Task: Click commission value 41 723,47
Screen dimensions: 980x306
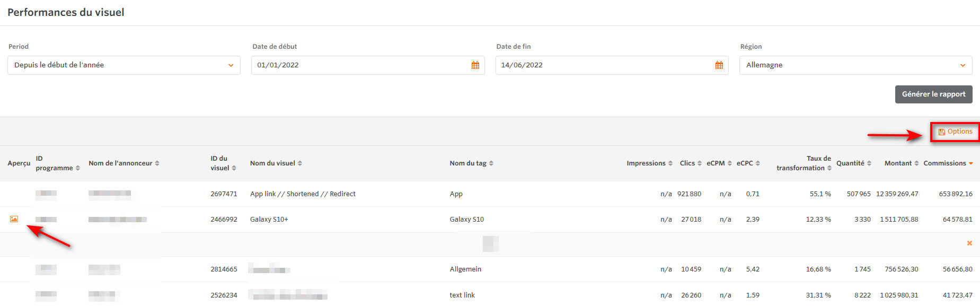Action: pos(957,295)
